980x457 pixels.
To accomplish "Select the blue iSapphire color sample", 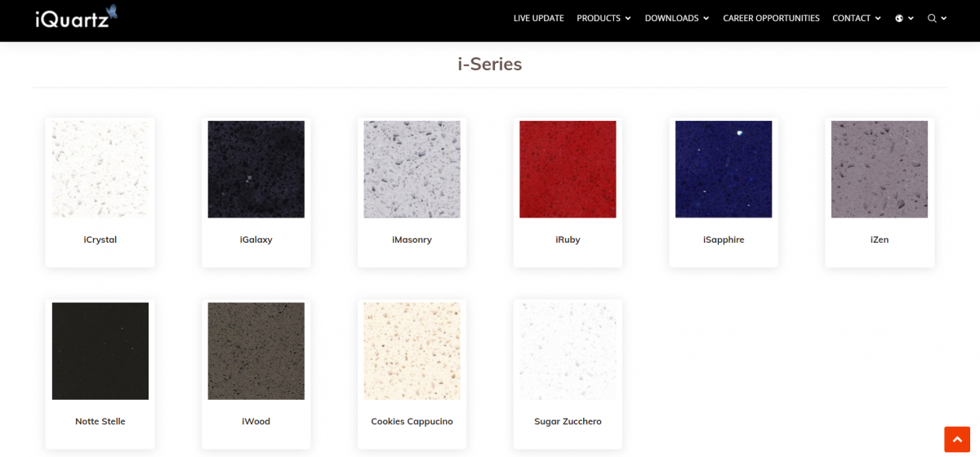I will pos(724,169).
